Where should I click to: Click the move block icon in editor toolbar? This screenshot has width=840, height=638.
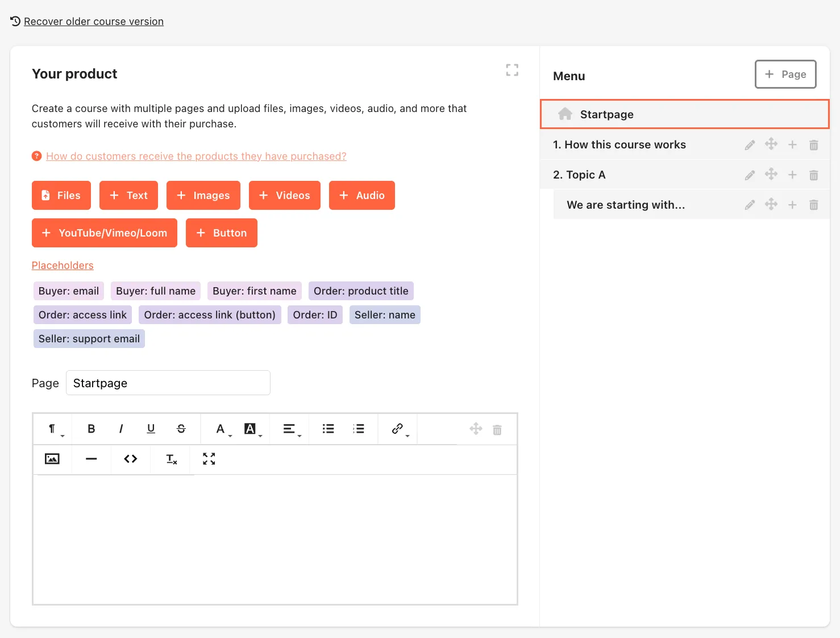[476, 429]
